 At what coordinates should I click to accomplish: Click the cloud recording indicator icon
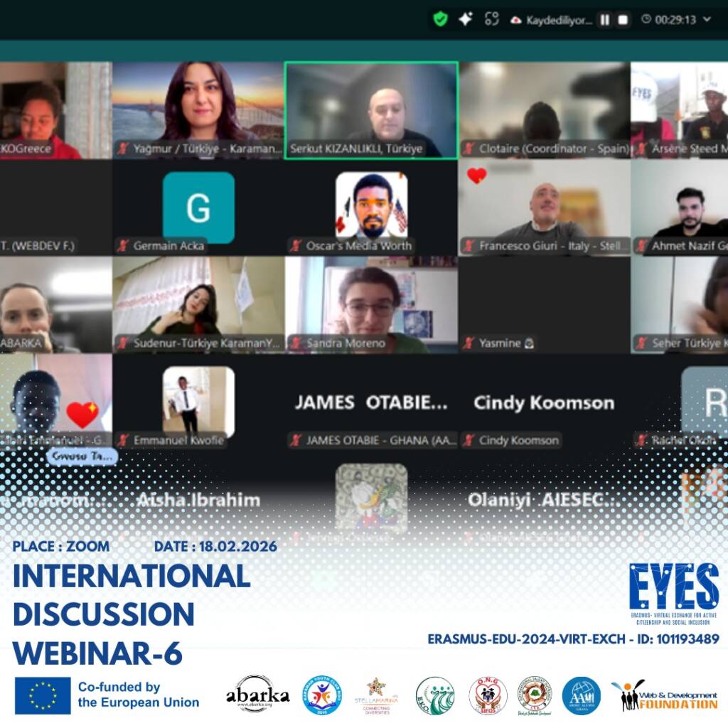coord(515,20)
